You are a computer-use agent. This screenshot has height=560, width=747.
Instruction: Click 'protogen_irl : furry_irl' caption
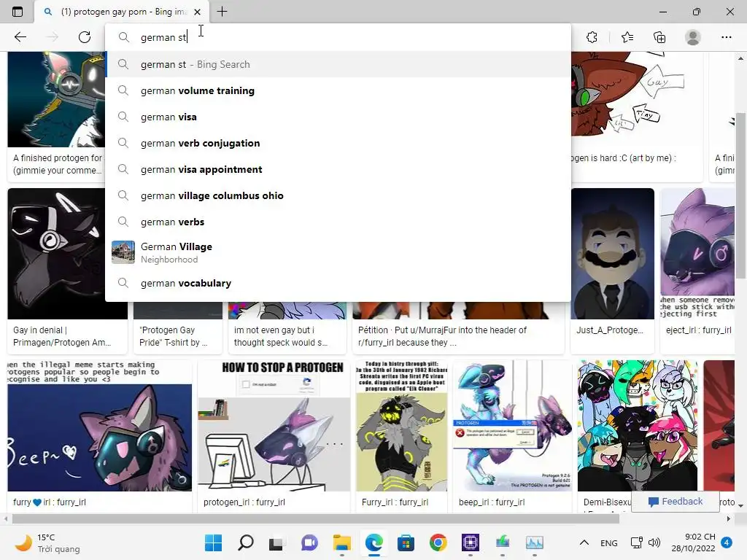(244, 502)
